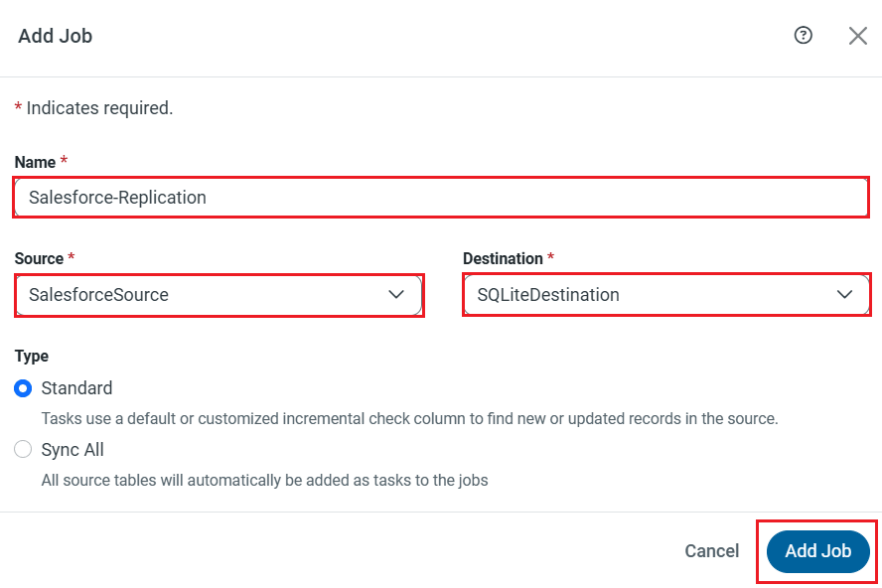The image size is (882, 588).
Task: Expand the Destination dropdown showing SQLiteDestination
Action: click(x=646, y=295)
